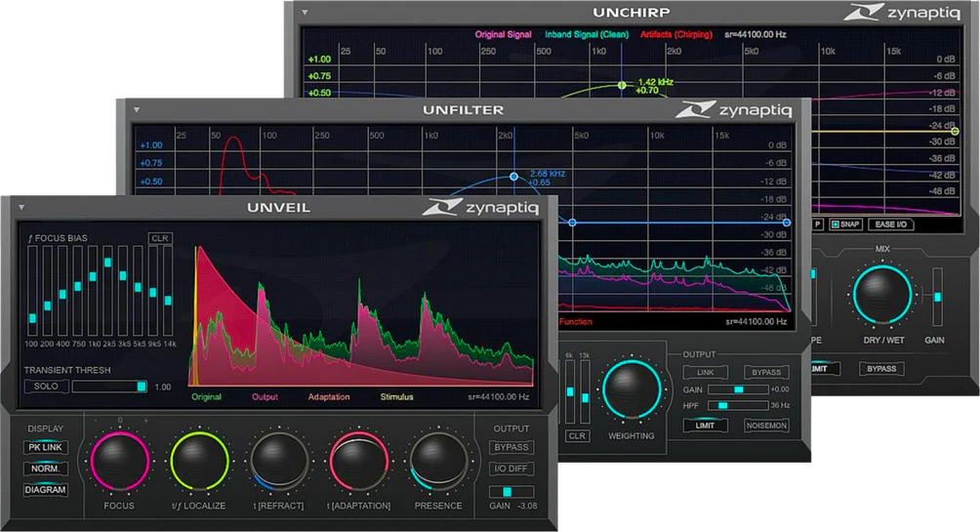Viewport: 980px width, 532px height.
Task: Select the yellow line end node in UNCHIRP
Action: pos(955,131)
